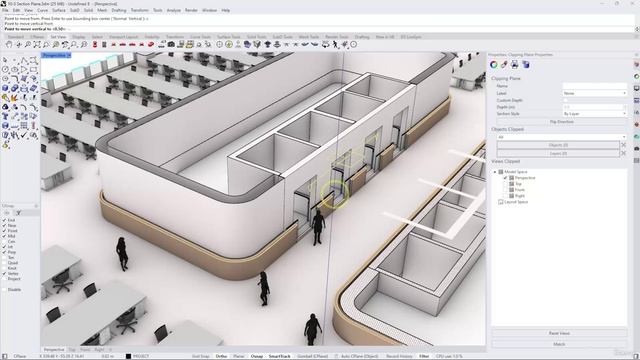Toggle Ortho in the status bar
This screenshot has height=360, width=640.
click(x=221, y=356)
